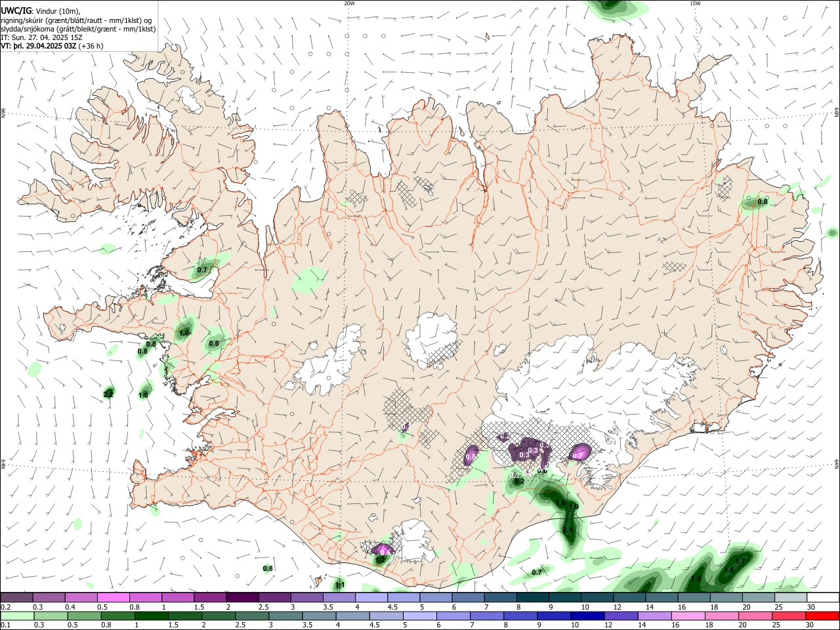Click the 'UWC/IG' title text
This screenshot has width=840, height=630.
pos(16,10)
